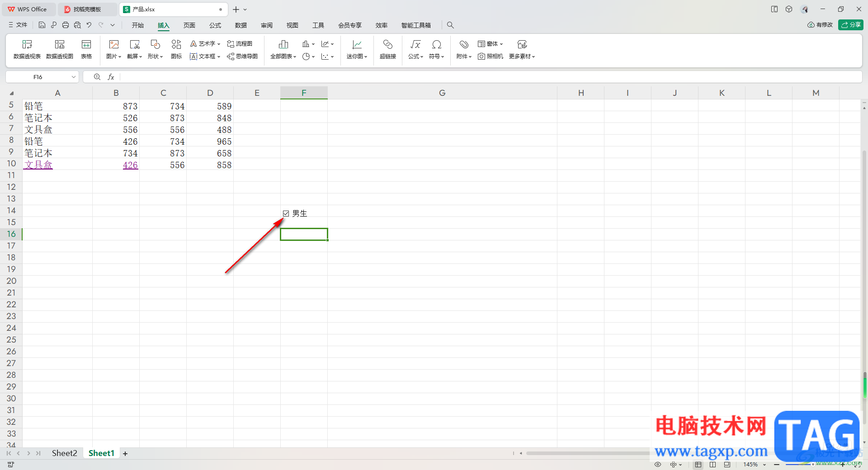Switch to the 视图 ribbon tab
Viewport: 868px width, 470px height.
(292, 25)
